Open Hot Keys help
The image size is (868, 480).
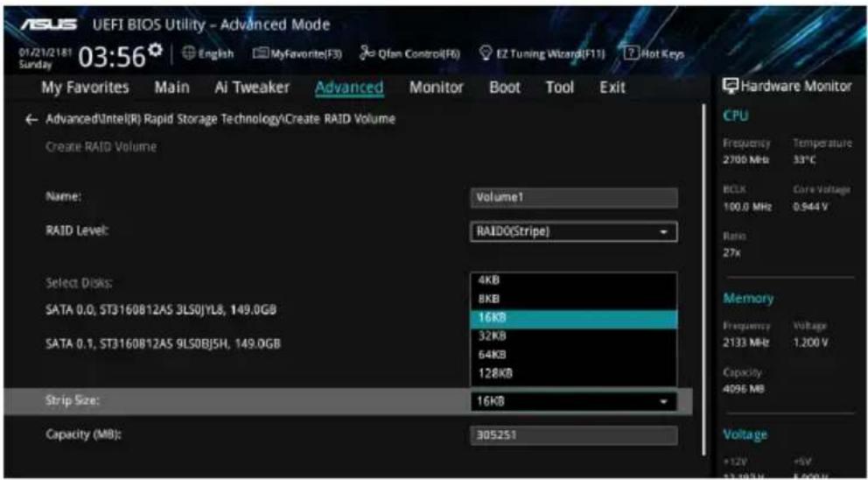[x=654, y=53]
